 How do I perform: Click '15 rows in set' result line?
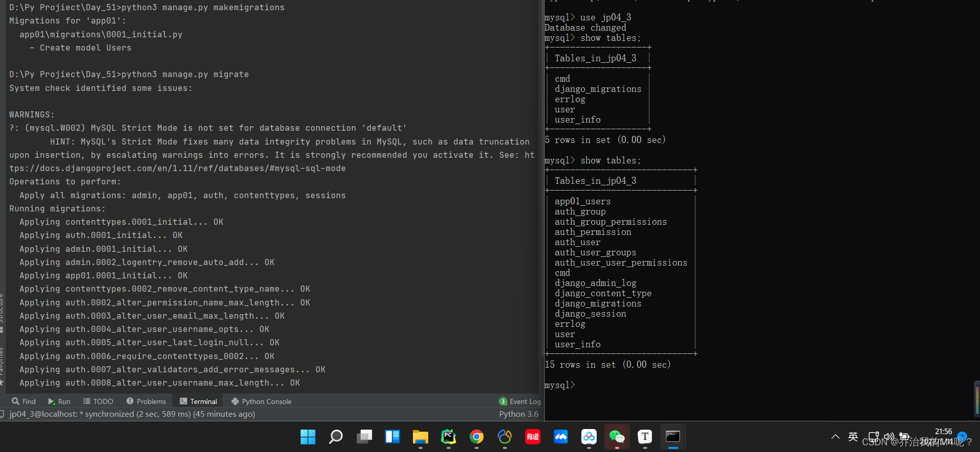click(x=607, y=365)
